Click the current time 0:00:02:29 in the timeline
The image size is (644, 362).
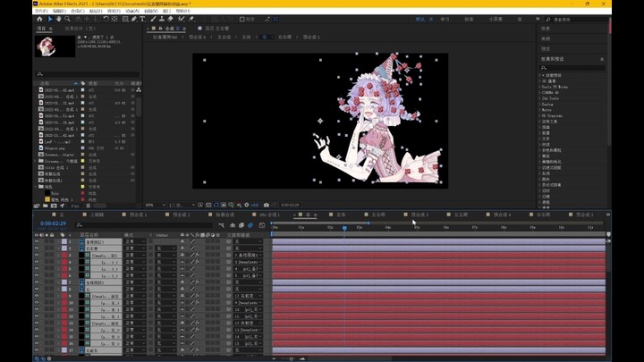[53, 223]
